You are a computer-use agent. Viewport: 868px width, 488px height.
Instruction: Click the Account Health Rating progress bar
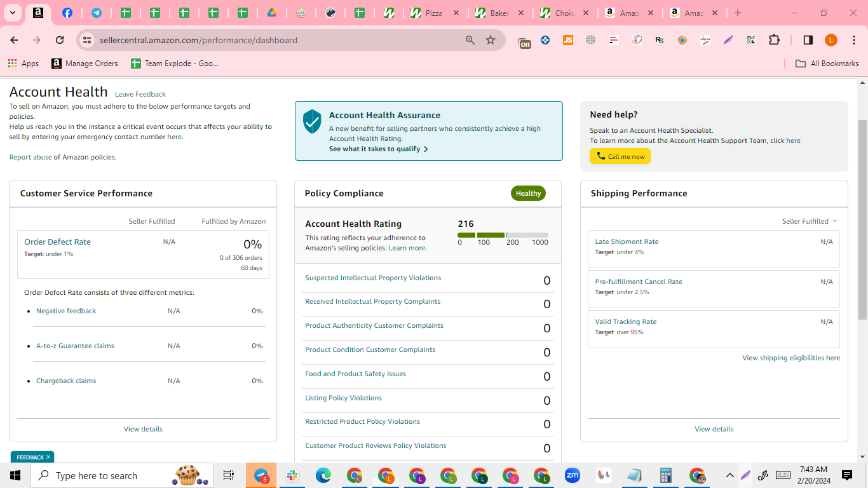point(503,235)
